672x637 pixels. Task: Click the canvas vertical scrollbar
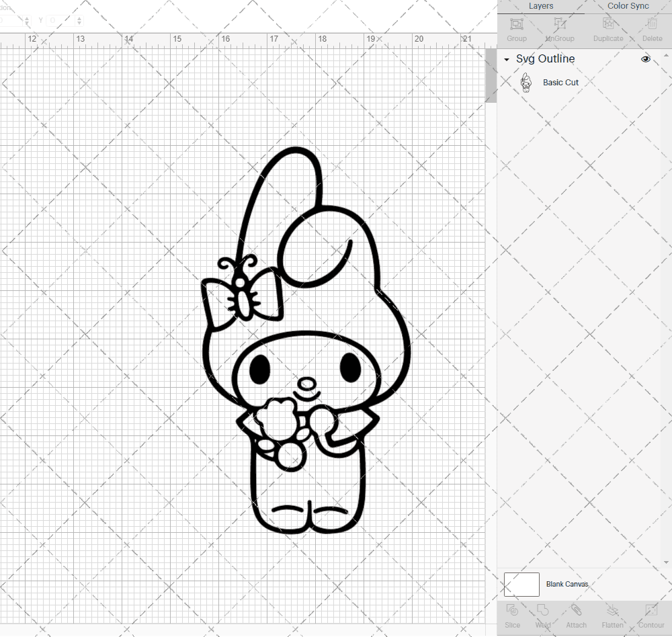pyautogui.click(x=490, y=74)
